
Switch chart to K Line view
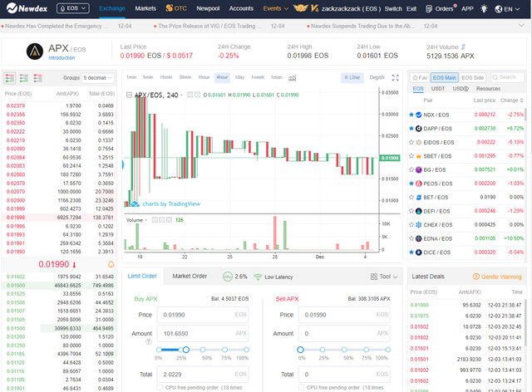tap(352, 77)
